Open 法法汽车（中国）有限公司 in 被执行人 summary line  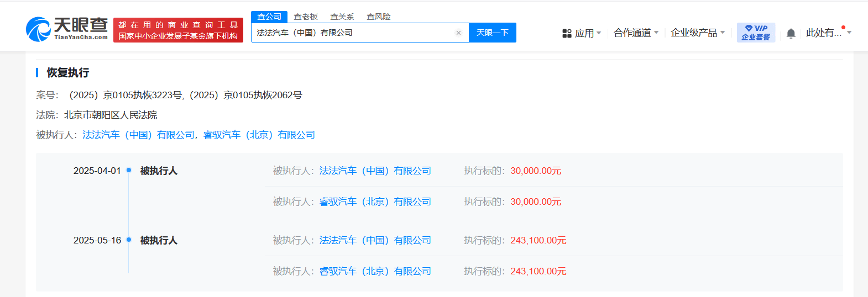(139, 135)
